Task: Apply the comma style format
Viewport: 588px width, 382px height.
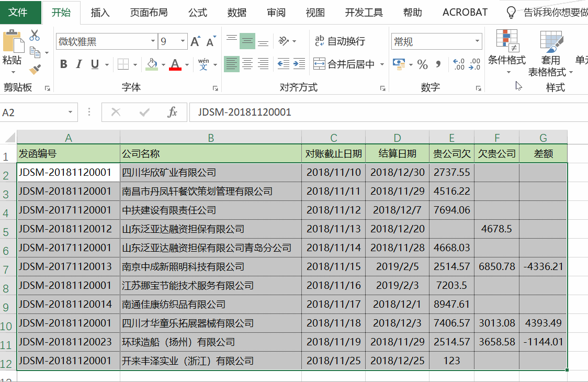Action: click(x=438, y=64)
